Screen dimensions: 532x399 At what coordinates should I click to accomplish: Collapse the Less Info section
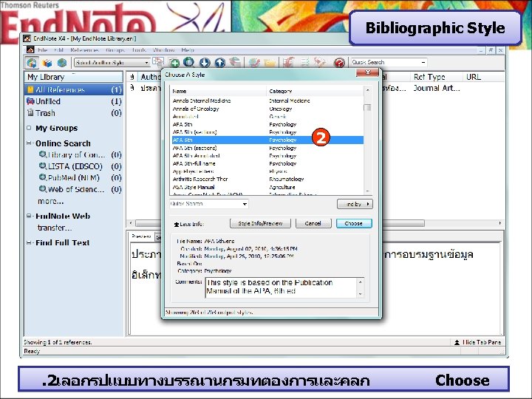click(x=188, y=224)
